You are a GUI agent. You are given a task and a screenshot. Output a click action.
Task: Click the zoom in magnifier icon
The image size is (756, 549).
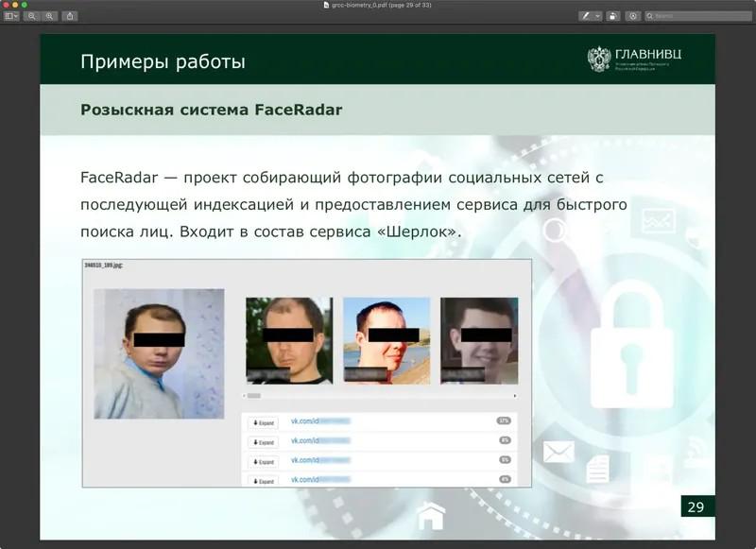coord(49,16)
